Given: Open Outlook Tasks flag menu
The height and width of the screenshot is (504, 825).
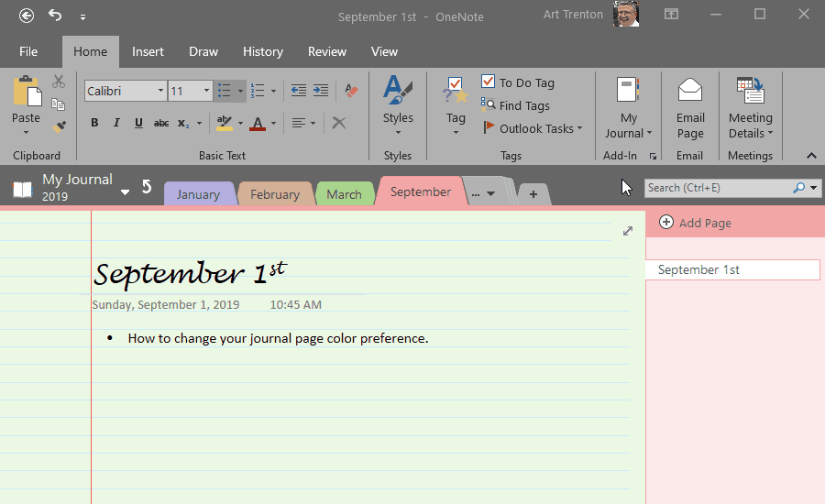Looking at the screenshot, I should point(533,128).
